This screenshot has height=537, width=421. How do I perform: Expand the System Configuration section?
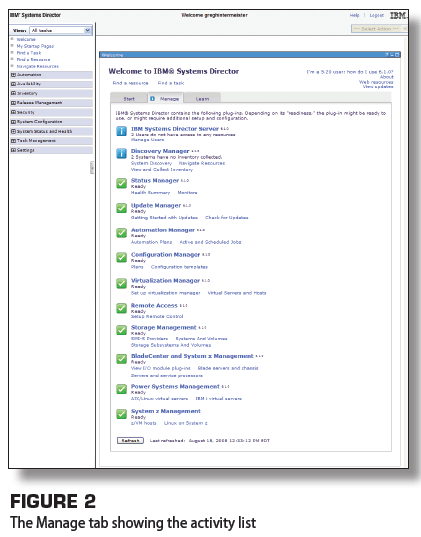[13, 122]
